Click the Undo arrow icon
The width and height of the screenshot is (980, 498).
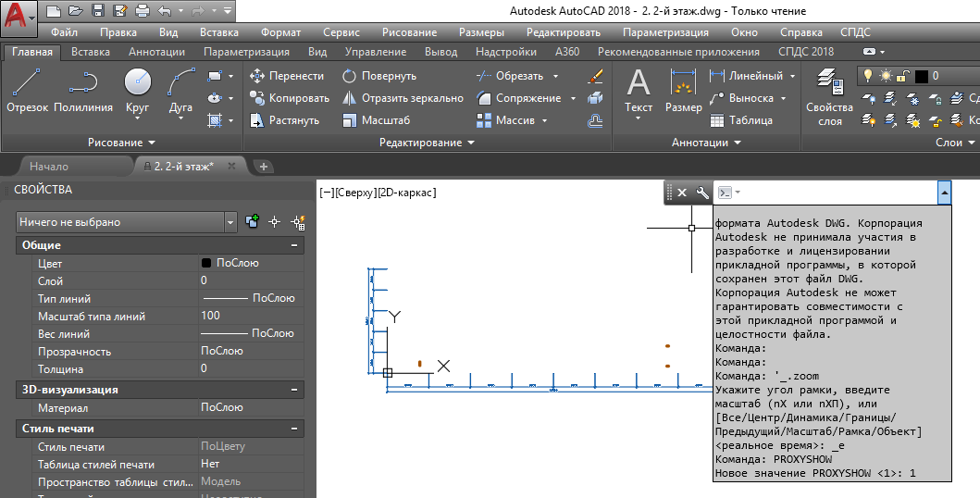pyautogui.click(x=165, y=10)
